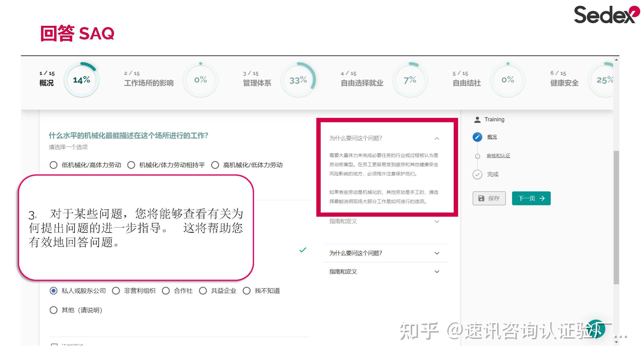Click the Training user profile icon

(477, 119)
